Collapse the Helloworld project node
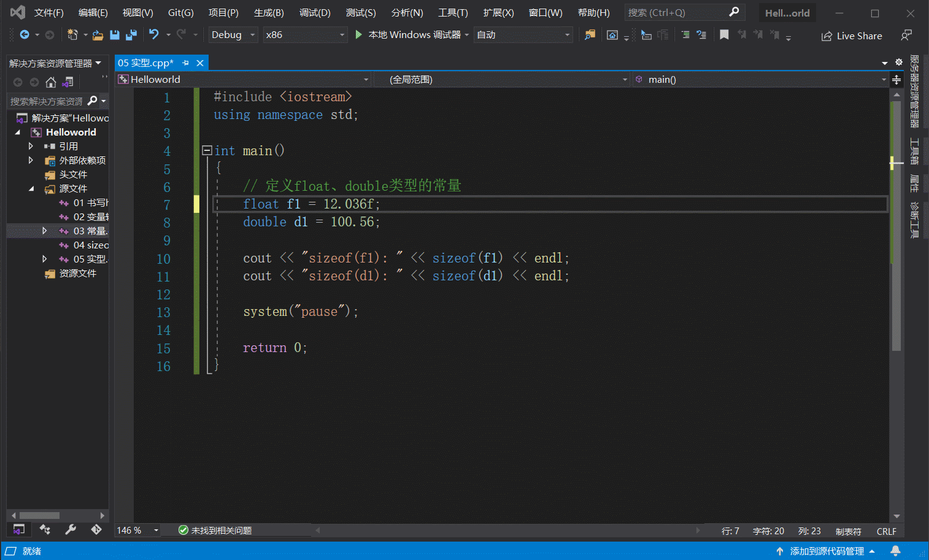The width and height of the screenshot is (929, 560). point(18,132)
